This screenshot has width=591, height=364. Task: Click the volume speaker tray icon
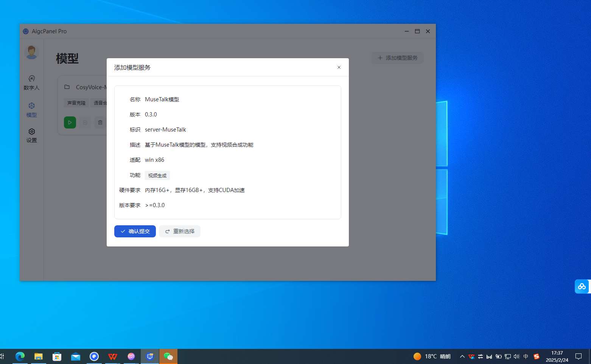(x=516, y=356)
